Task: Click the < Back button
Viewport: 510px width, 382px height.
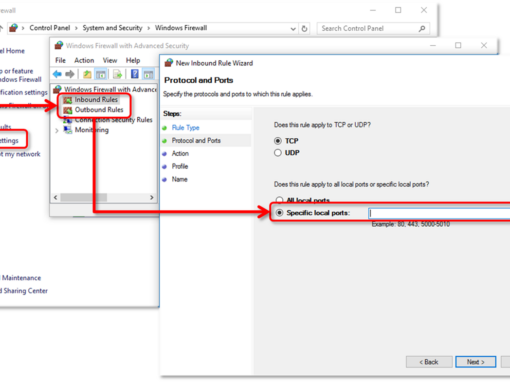Action: [429, 362]
